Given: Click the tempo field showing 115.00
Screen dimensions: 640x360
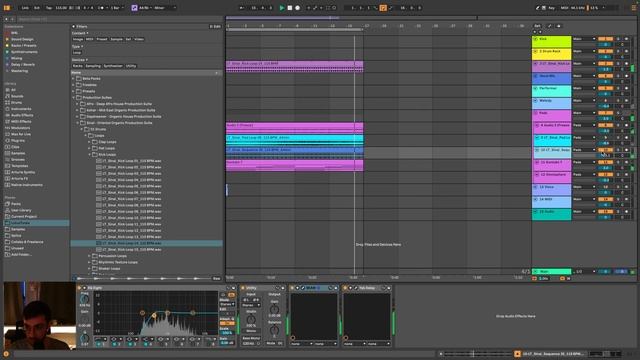Looking at the screenshot, I should tap(62, 8).
